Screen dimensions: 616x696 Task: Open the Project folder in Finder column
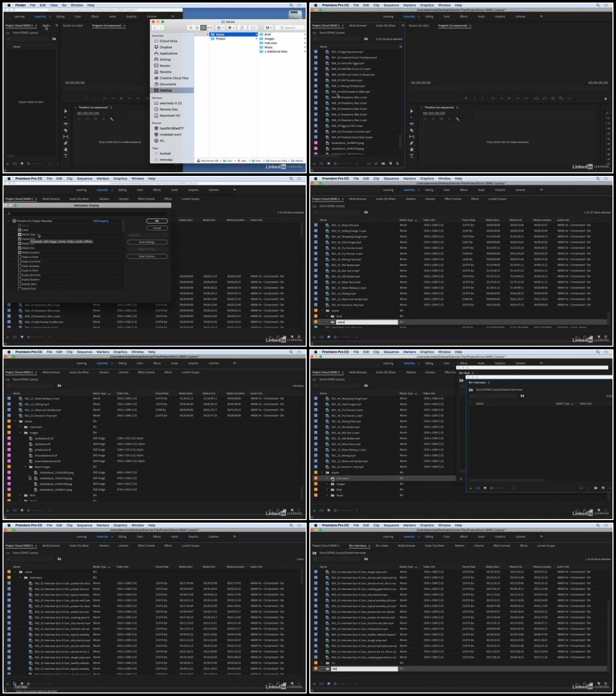point(218,39)
